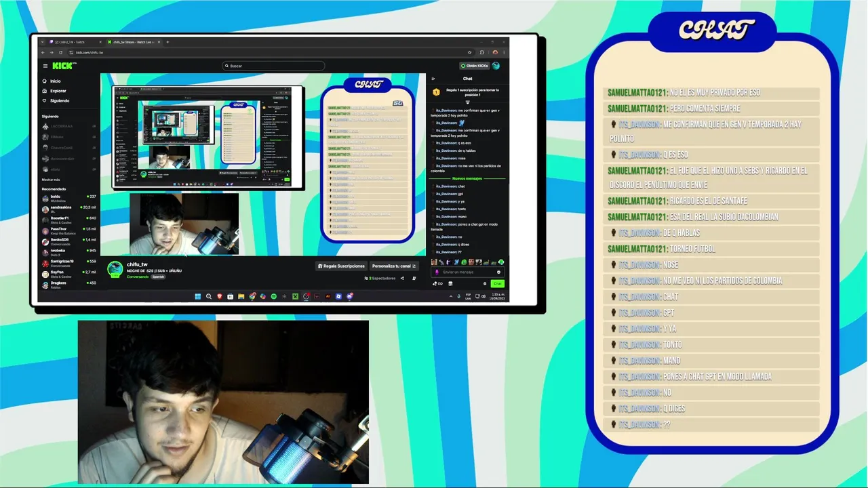Open recommended channel BenitoSDR

[x=69, y=241]
